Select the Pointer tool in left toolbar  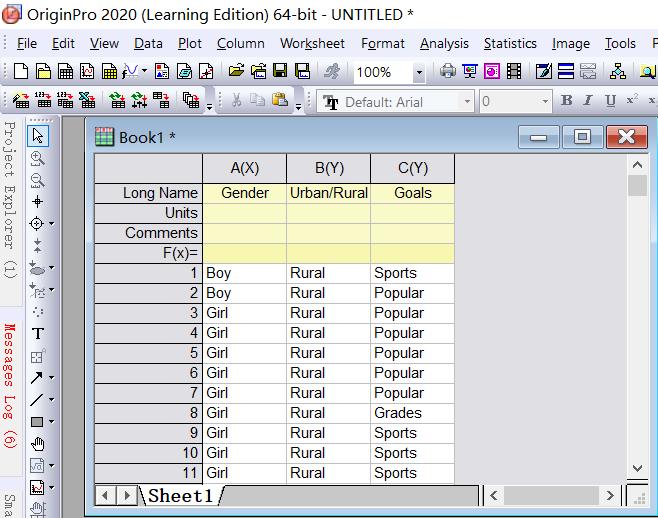pos(38,136)
